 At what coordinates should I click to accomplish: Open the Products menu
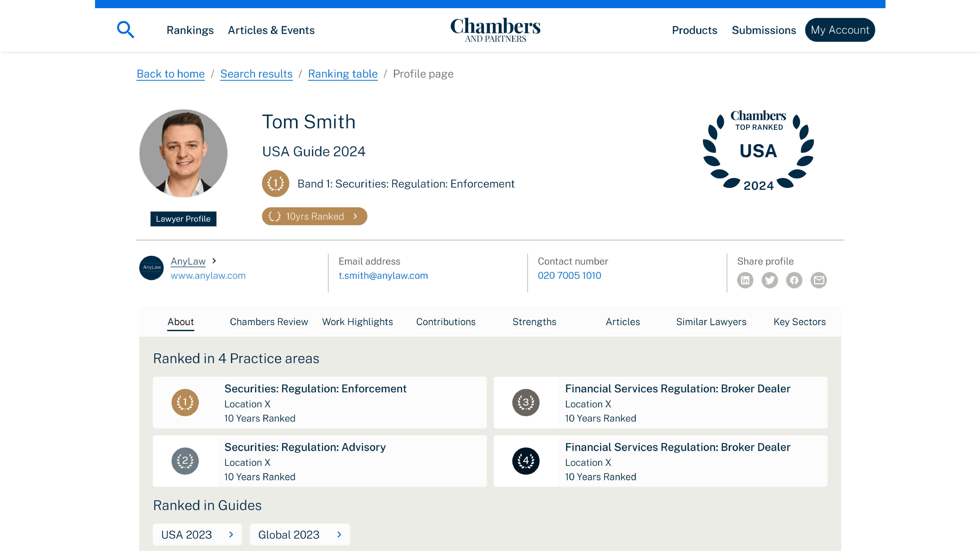pyautogui.click(x=694, y=30)
